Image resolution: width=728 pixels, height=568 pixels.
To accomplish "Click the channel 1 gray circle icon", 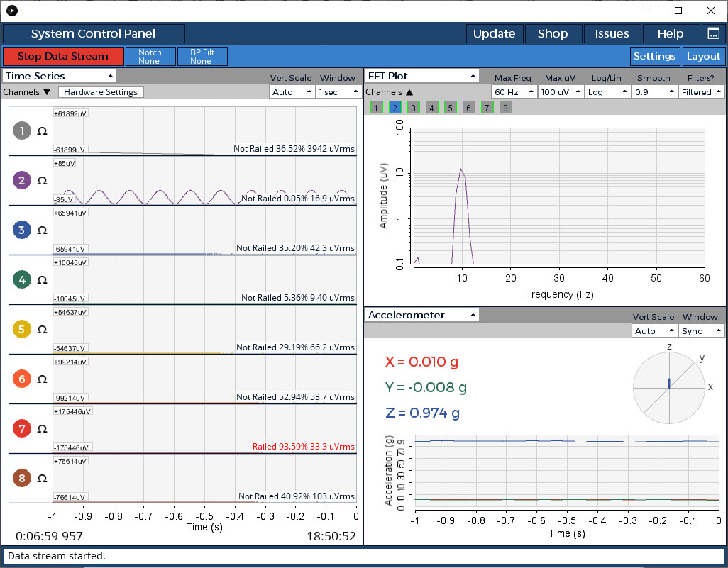I will pyautogui.click(x=22, y=130).
